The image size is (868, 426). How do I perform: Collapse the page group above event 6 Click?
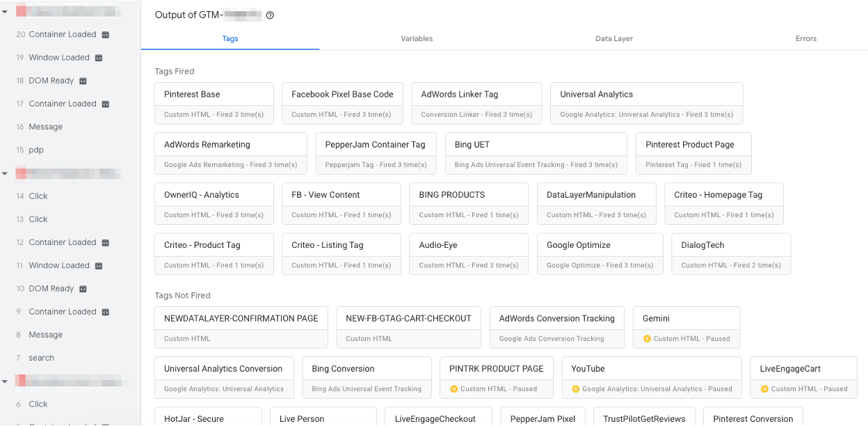5,381
